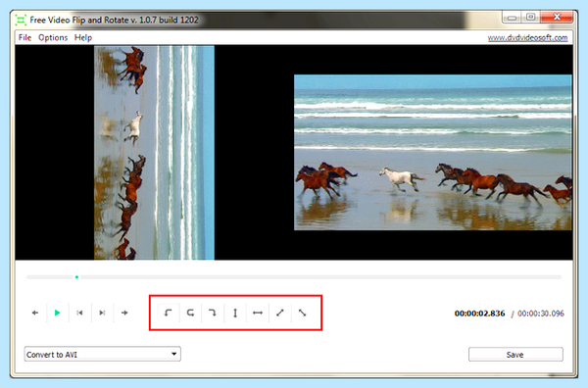Screen dimensions: 588x388
Task: Rotate video 90 degrees counterclockwise
Action: tap(168, 313)
